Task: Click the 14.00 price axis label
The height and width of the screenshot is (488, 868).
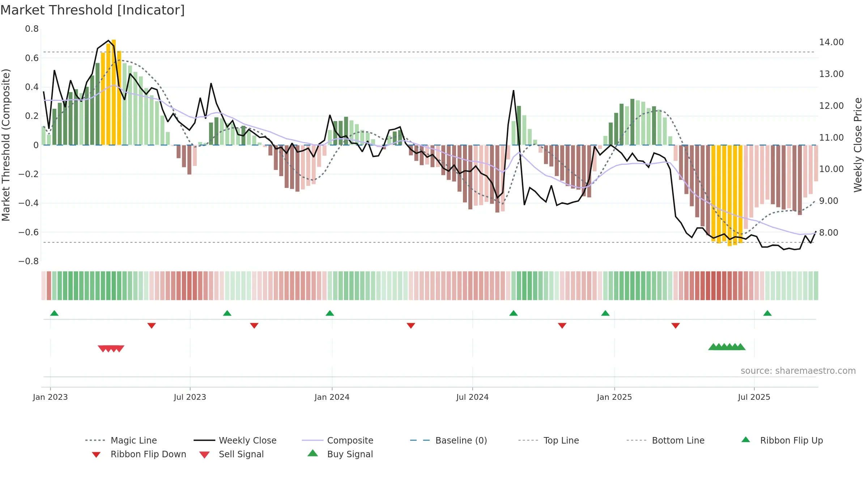Action: (831, 42)
